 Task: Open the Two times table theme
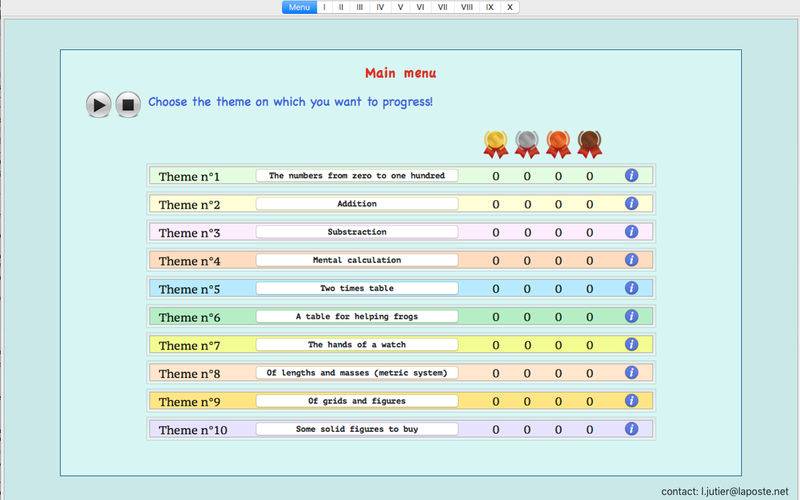357,288
